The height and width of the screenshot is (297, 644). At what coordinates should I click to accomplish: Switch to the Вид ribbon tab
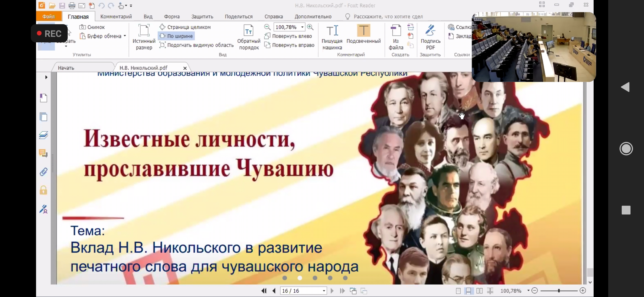click(148, 16)
